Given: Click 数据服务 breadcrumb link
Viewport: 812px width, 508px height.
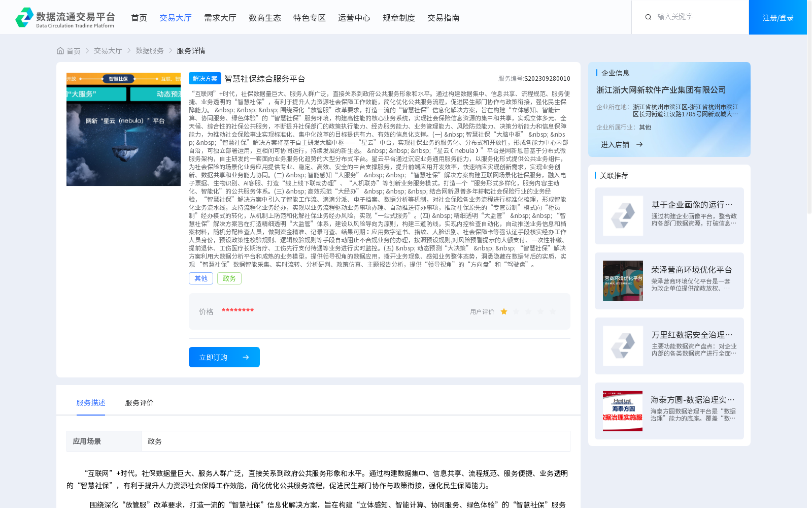Looking at the screenshot, I should click(x=150, y=51).
